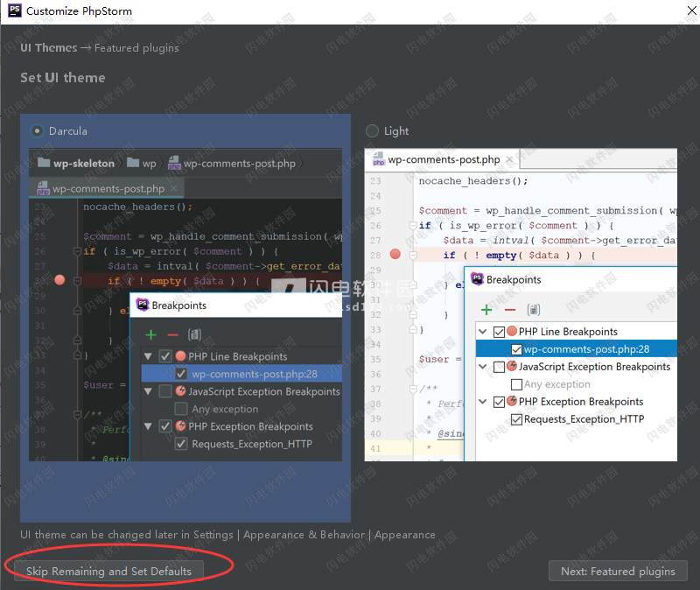Viewport: 700px width, 590px height.
Task: Collapse JavaScript Exception Breakpoints node in Light preview
Action: [x=483, y=366]
